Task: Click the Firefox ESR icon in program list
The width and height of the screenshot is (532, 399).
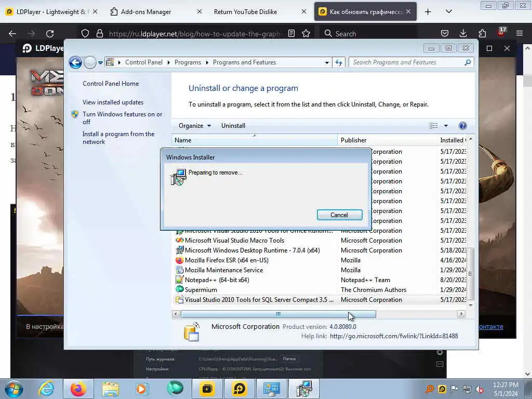Action: click(x=179, y=260)
